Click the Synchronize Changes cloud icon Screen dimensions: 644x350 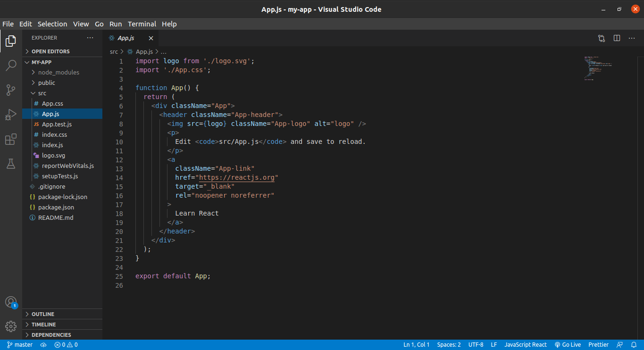click(x=43, y=345)
